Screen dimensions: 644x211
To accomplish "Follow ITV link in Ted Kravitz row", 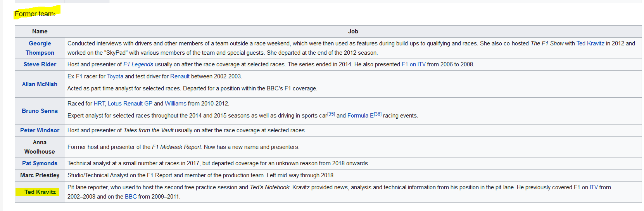I will 594,187.
